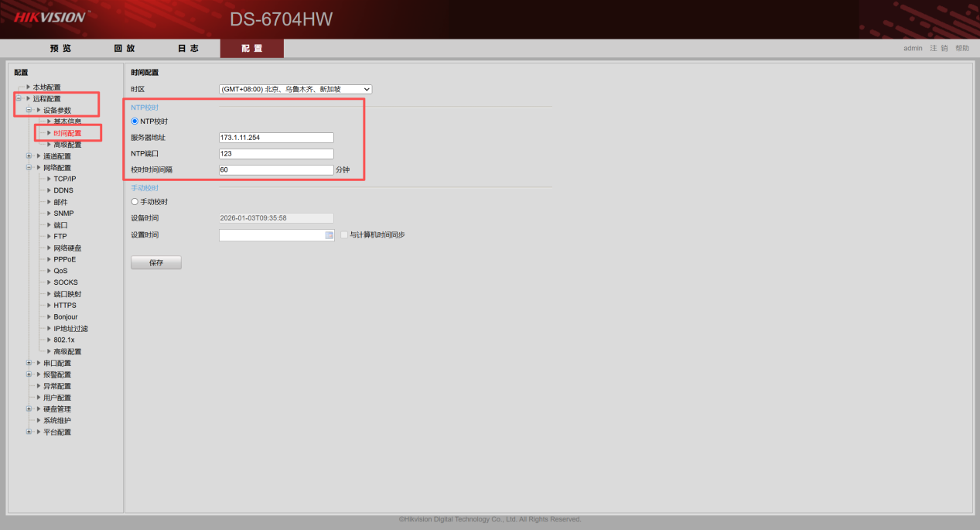Open the 时区 timezone dropdown
This screenshot has height=530, width=980.
point(295,90)
